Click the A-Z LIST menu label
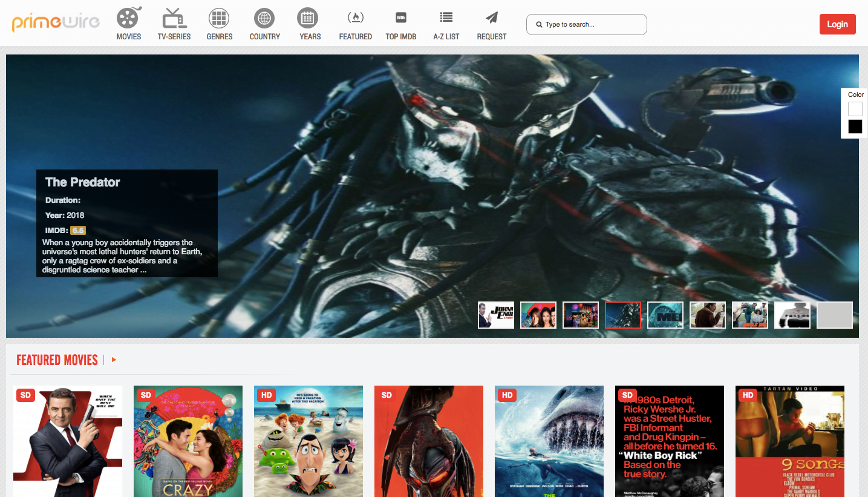 (x=446, y=36)
